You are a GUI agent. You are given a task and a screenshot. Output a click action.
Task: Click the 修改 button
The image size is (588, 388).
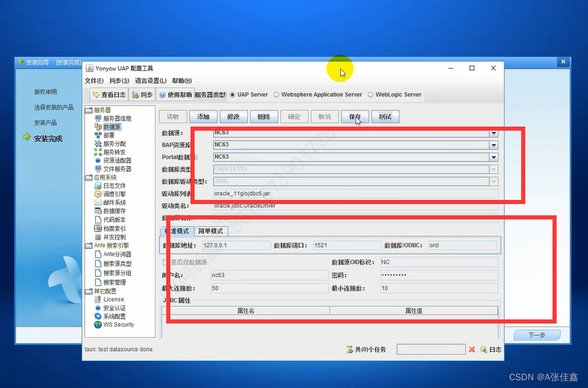pos(234,117)
